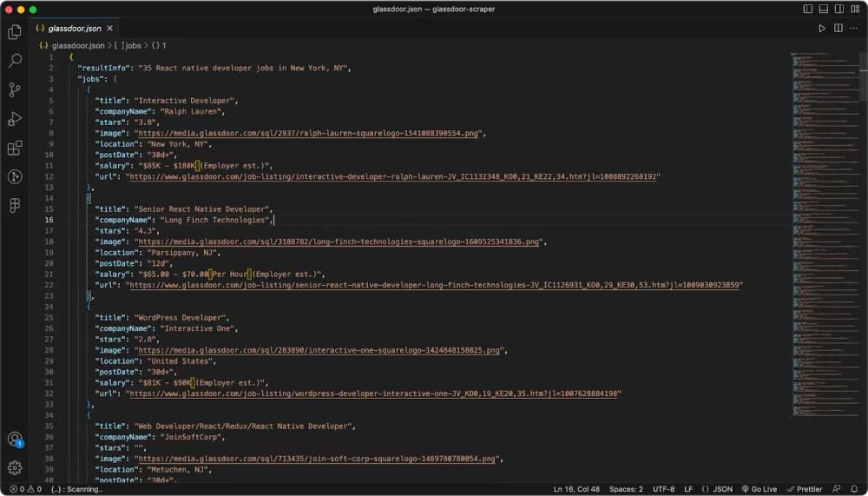This screenshot has height=496, width=868.
Task: Show errors and warnings in status bar
Action: (25, 489)
